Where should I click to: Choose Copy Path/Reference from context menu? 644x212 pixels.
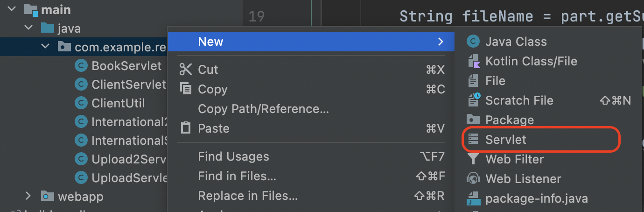pyautogui.click(x=263, y=109)
